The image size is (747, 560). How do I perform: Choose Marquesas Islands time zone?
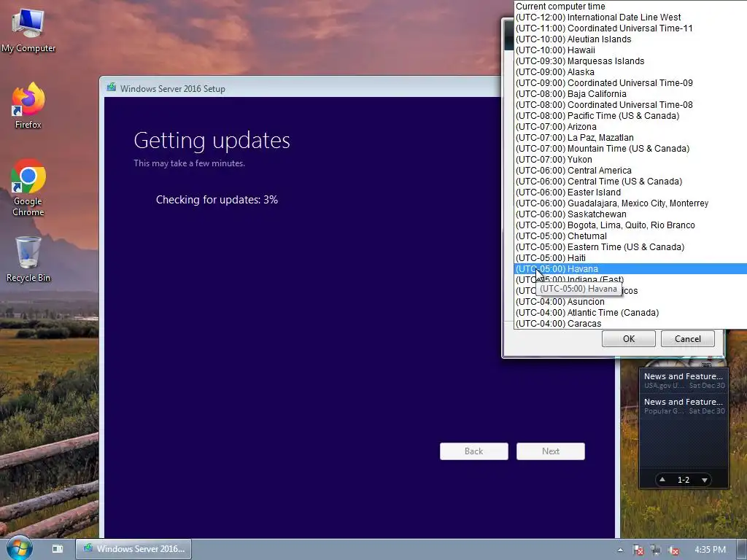pos(631,61)
